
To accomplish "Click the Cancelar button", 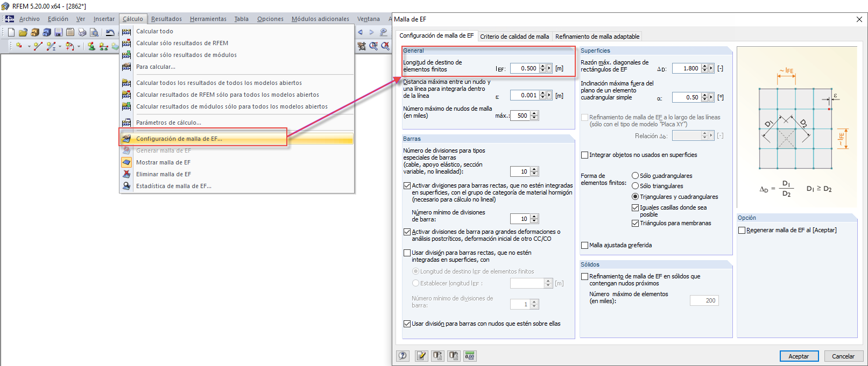I will pos(843,356).
